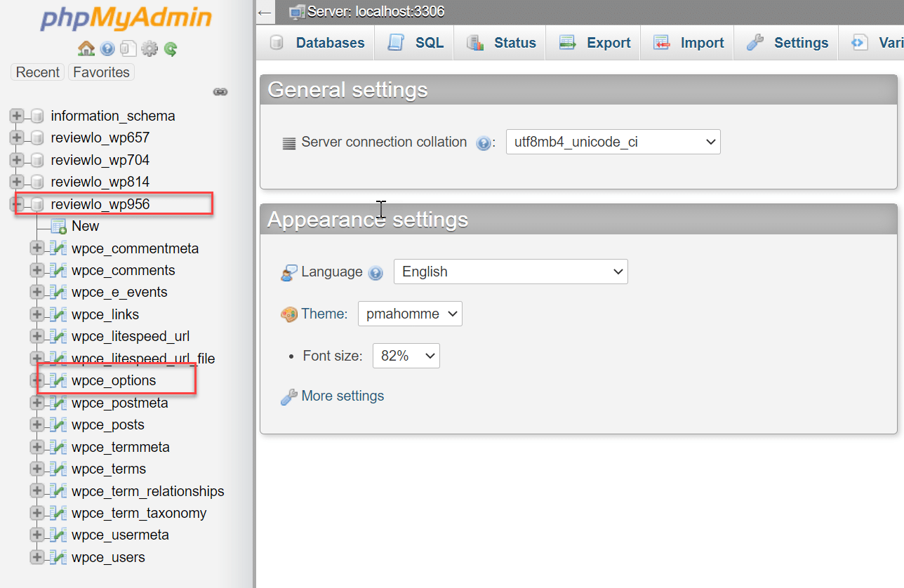
Task: Click table icon for wpce_users
Action: tap(58, 557)
